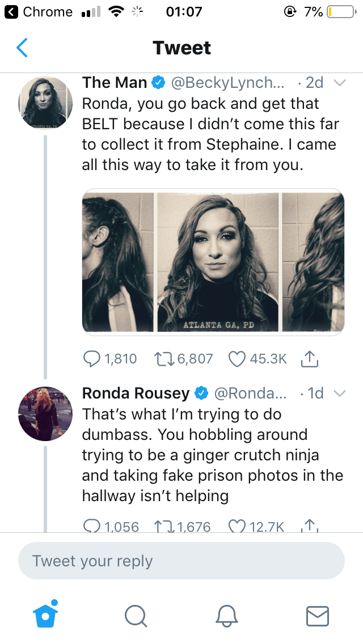Viewport: 363px width, 644px height.
Task: Tap the Tweet your reply field
Action: point(181,561)
